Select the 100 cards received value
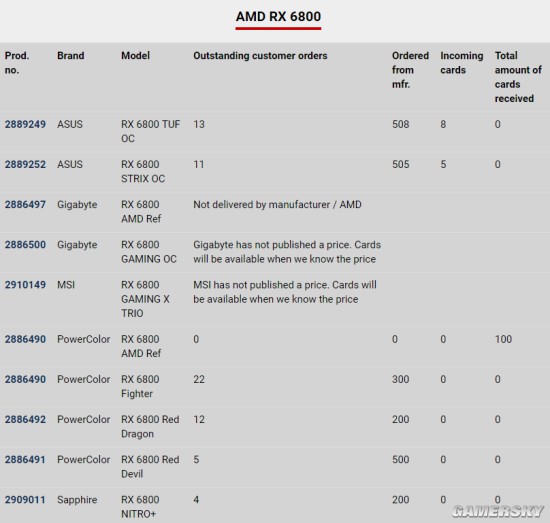This screenshot has height=523, width=550. pos(503,339)
